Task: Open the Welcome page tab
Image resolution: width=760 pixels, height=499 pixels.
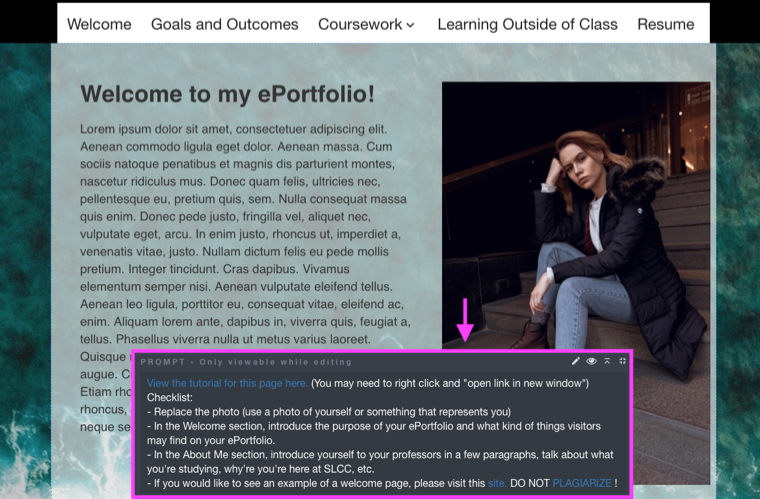Action: pos(99,24)
